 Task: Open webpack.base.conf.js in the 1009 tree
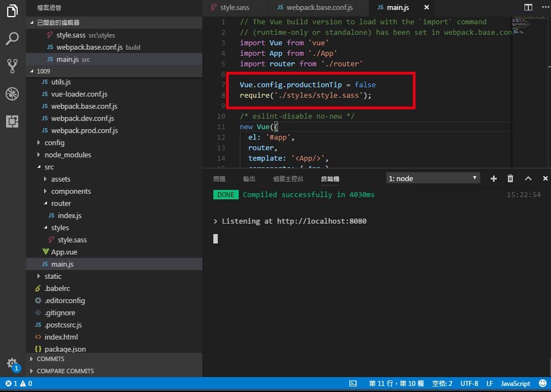pyautogui.click(x=114, y=107)
